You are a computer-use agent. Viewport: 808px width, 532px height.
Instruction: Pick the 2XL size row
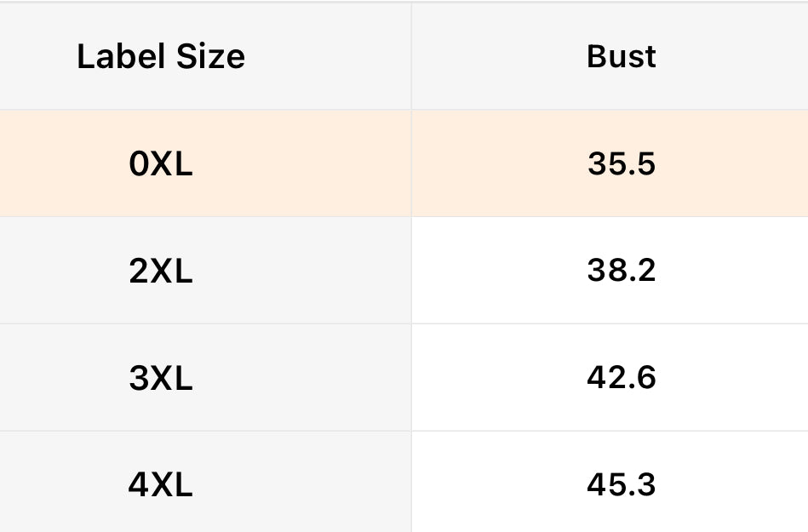coord(404,272)
